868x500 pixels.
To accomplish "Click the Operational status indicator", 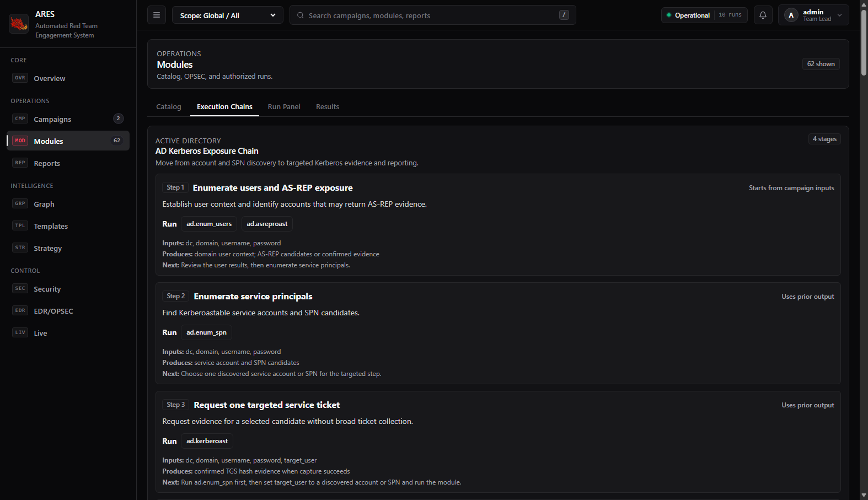I will [x=688, y=15].
